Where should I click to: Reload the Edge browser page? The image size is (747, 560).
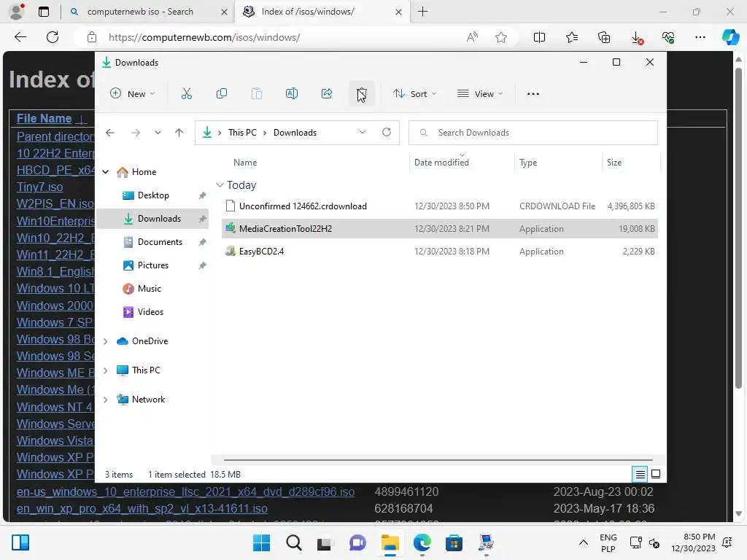click(x=53, y=37)
